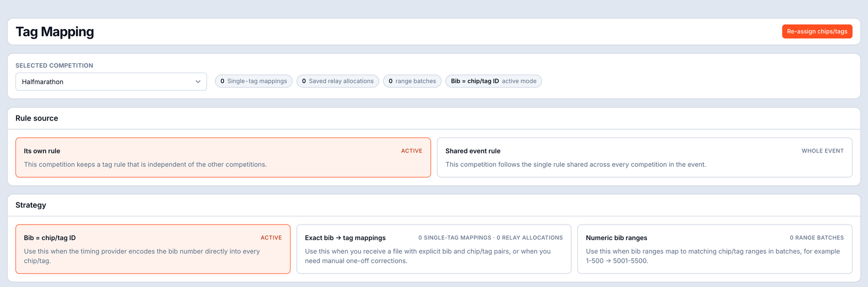Select the Its own rule card
The height and width of the screenshot is (287, 868).
pyautogui.click(x=223, y=158)
